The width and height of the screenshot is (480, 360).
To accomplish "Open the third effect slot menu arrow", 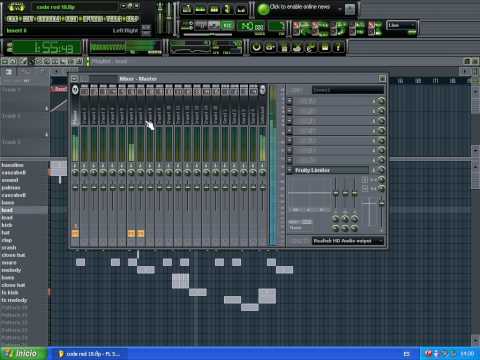I will coord(290,121).
